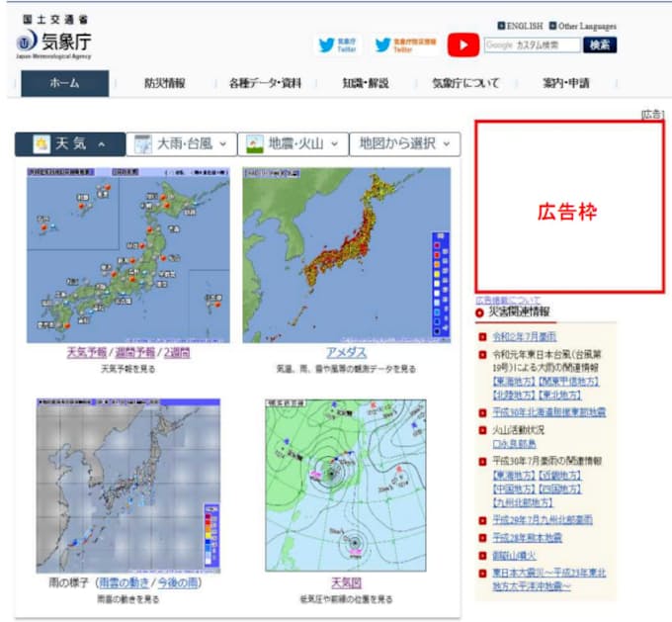Open the 天気図 weather chart link

click(x=346, y=583)
